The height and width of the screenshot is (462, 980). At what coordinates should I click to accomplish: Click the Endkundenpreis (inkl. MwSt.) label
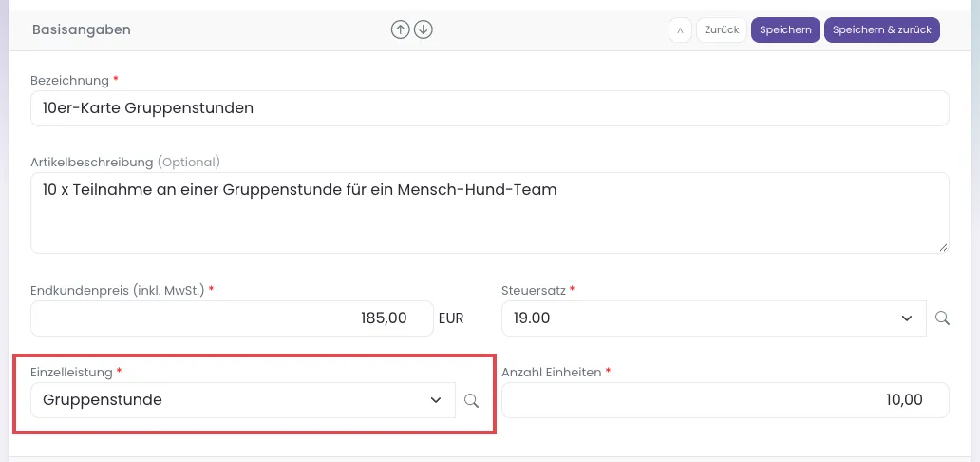click(118, 291)
